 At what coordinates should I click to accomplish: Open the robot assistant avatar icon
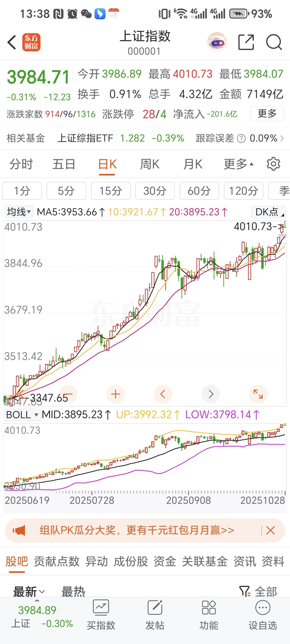coord(217,42)
